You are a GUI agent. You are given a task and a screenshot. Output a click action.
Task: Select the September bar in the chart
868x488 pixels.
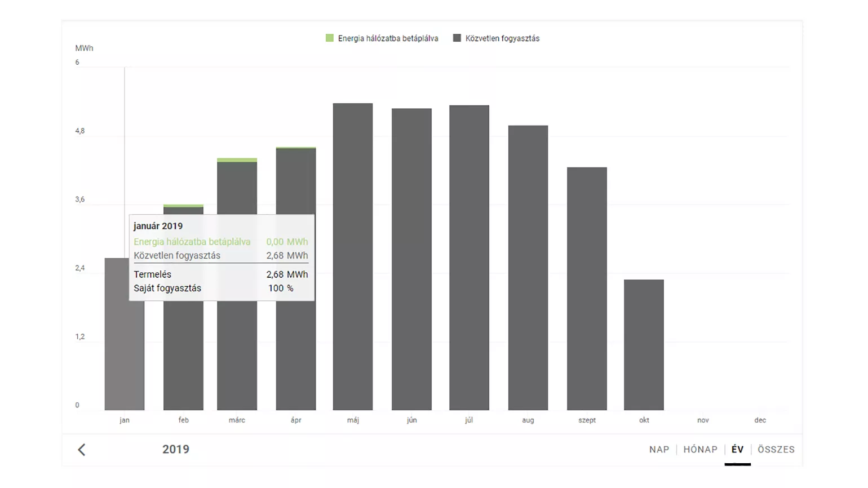[587, 289]
